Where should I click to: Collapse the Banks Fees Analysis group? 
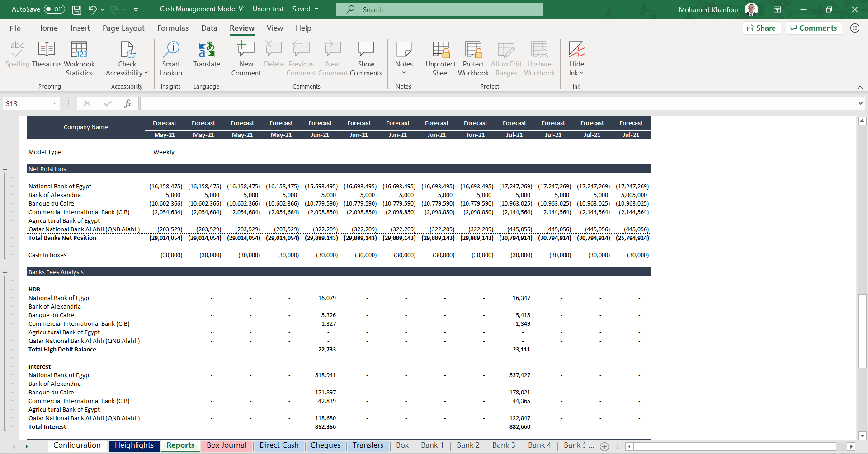[5, 272]
